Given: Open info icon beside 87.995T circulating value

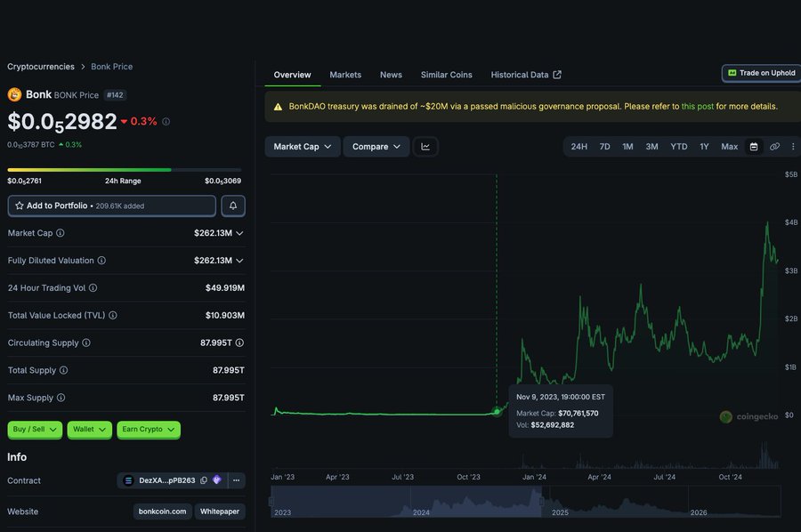Looking at the screenshot, I should click(x=239, y=343).
